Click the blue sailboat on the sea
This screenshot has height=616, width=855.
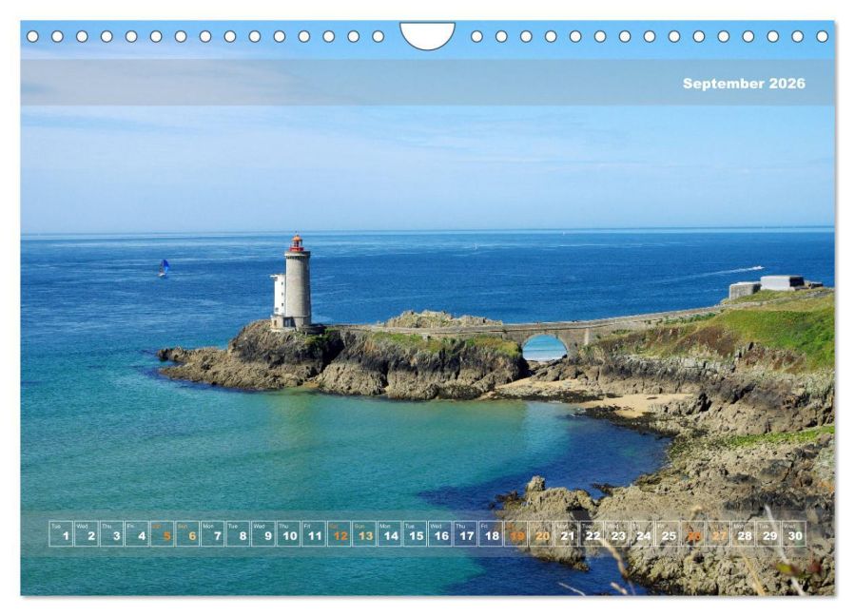coord(164,268)
